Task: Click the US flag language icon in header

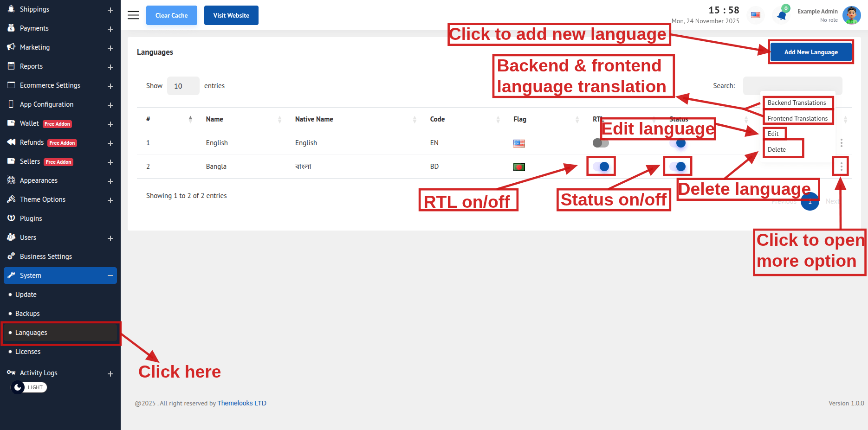Action: point(756,15)
